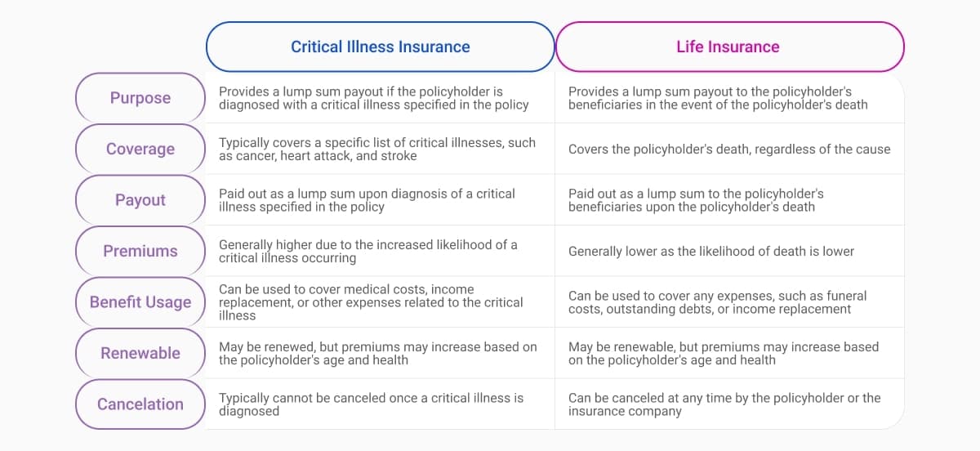The height and width of the screenshot is (451, 980).
Task: Click 'Generally lower as the likelihood of death is lower'
Action: pyautogui.click(x=710, y=251)
